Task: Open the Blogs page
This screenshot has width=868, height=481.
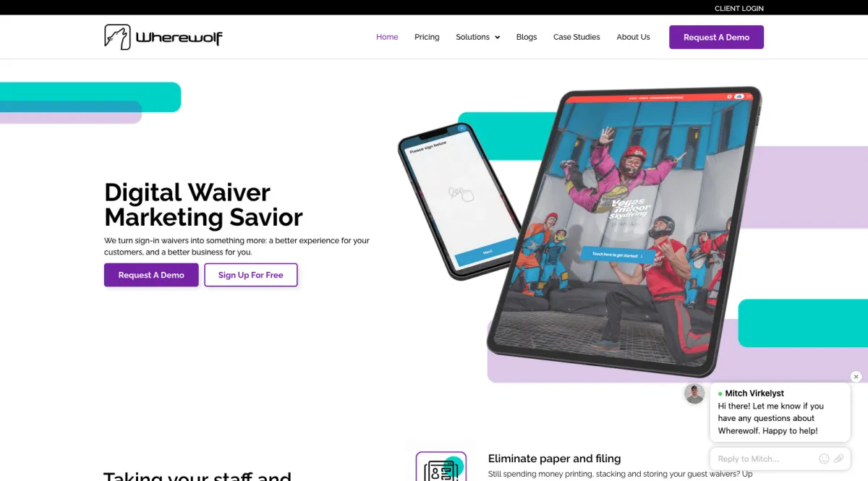Action: click(x=527, y=37)
